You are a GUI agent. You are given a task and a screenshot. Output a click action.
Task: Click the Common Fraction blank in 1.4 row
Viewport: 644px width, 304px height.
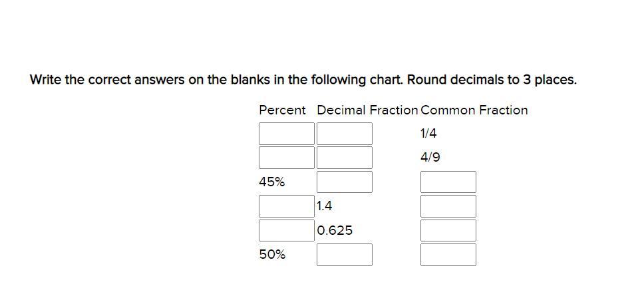tap(448, 206)
